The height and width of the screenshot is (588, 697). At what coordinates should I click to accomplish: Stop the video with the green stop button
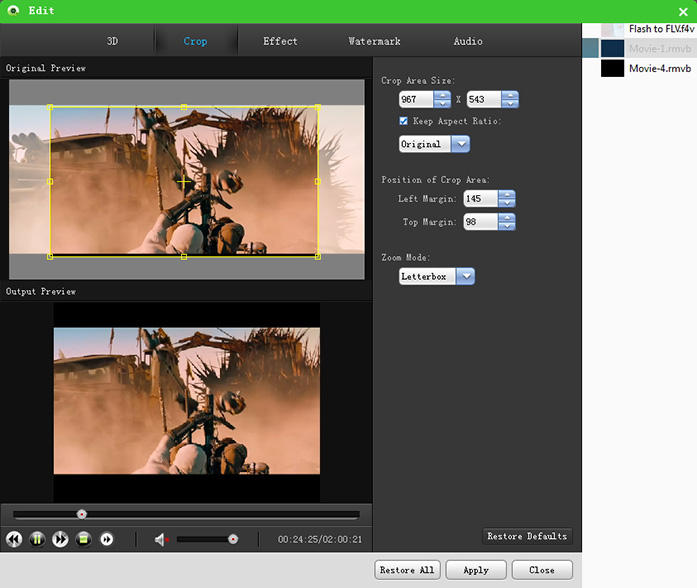click(x=83, y=539)
